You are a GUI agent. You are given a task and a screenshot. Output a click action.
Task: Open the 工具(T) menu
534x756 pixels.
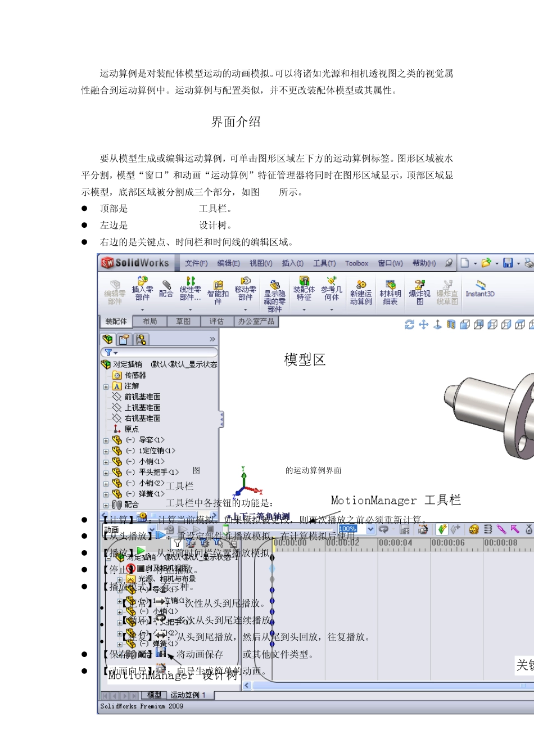tap(324, 263)
